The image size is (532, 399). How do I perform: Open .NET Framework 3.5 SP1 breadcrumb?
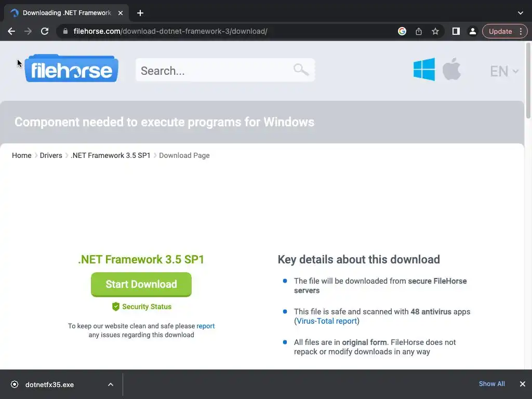pos(111,155)
